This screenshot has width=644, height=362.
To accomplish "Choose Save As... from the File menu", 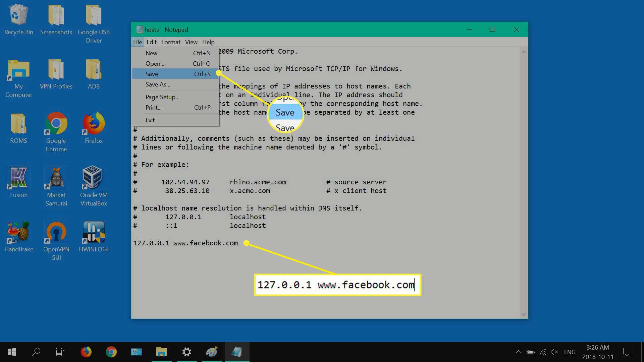I will (175, 84).
